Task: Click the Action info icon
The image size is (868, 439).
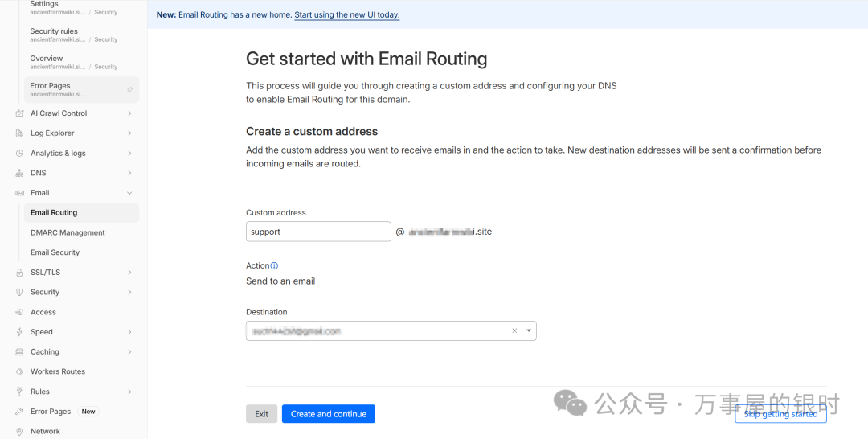Action: click(x=275, y=266)
